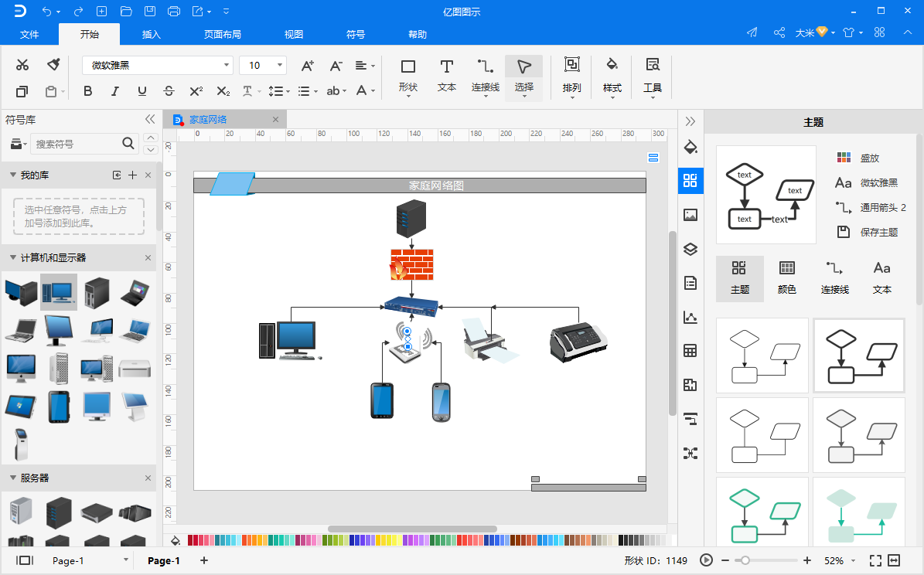924x575 pixels.
Task: Open the bullet list dropdown
Action: point(308,90)
